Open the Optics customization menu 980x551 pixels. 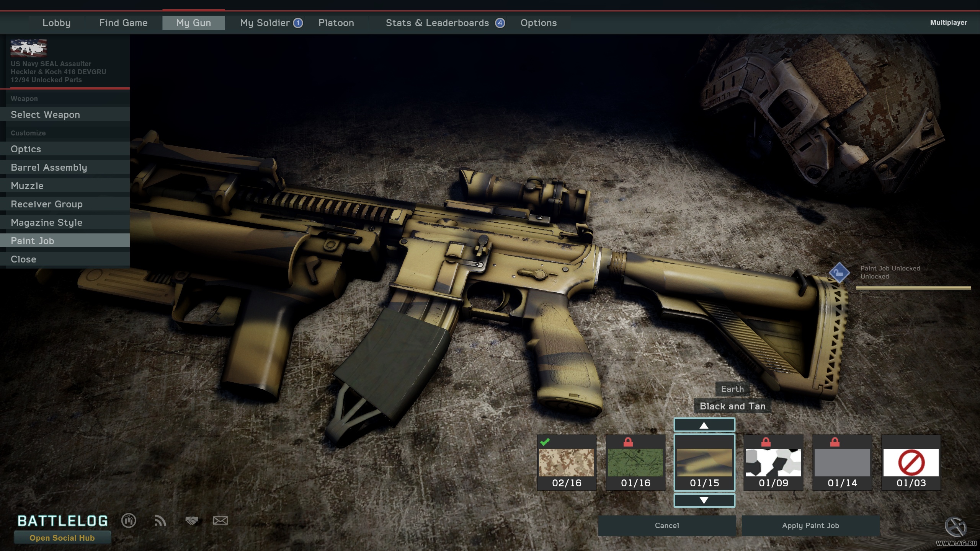tap(26, 149)
